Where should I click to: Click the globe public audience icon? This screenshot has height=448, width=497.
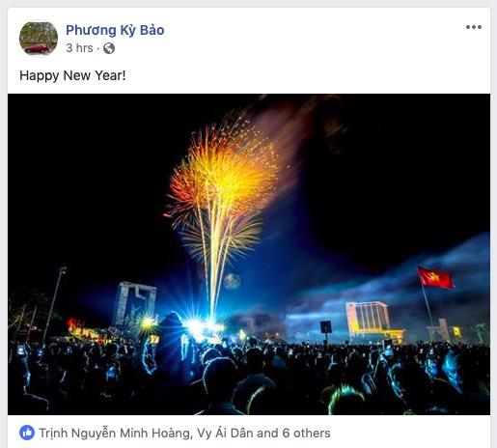109,48
